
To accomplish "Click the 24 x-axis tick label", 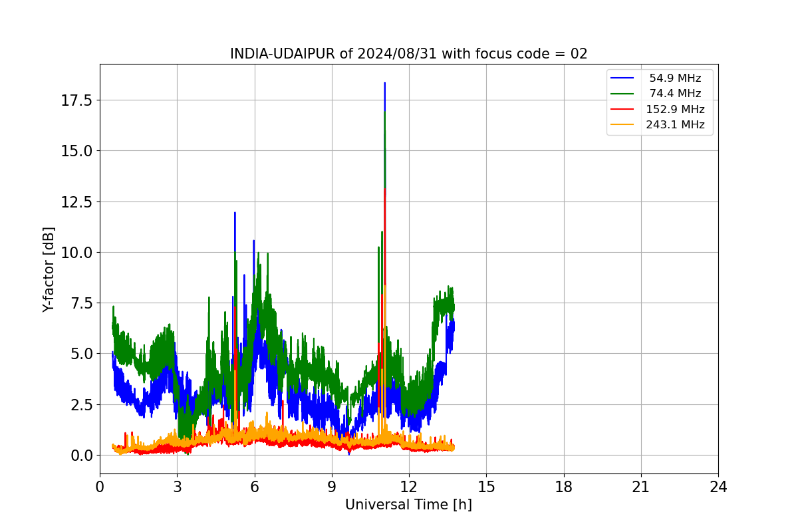I will point(718,487).
